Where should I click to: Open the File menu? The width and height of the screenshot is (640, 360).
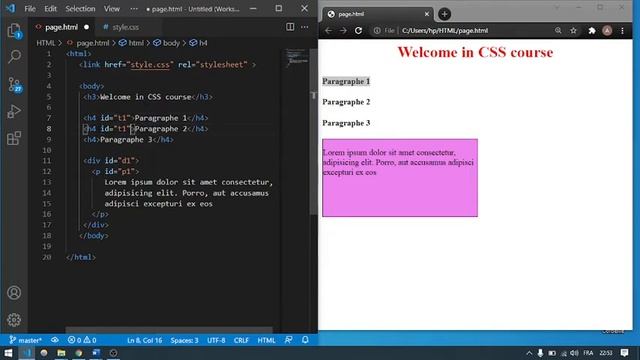pos(30,9)
